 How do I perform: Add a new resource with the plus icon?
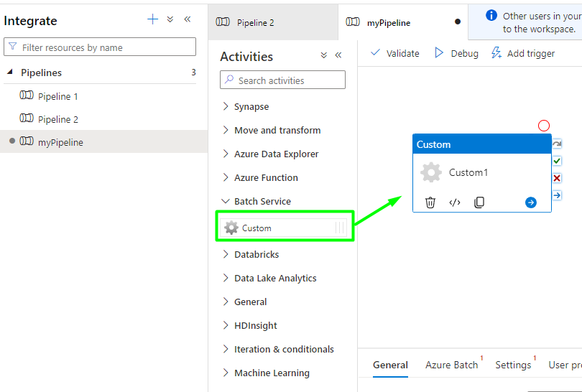[x=152, y=19]
